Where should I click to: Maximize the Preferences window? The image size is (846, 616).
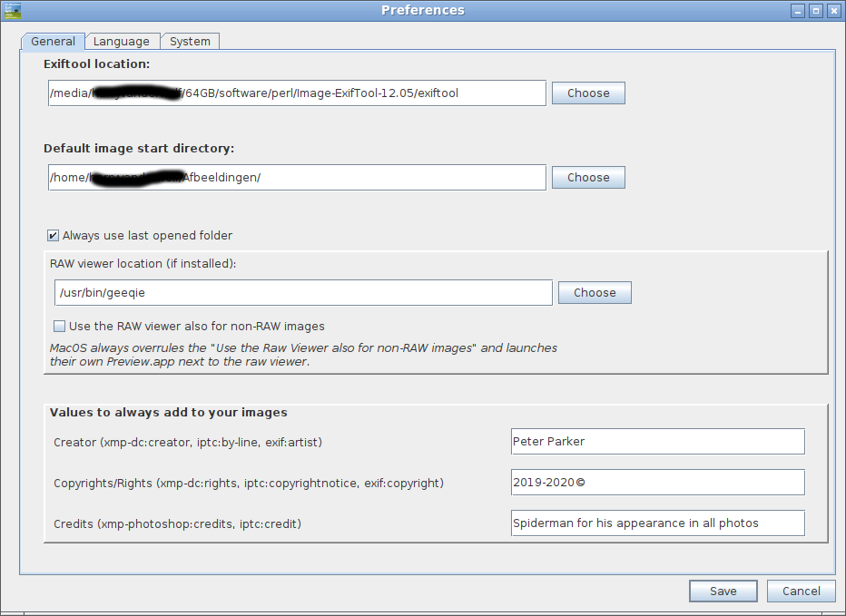[816, 11]
